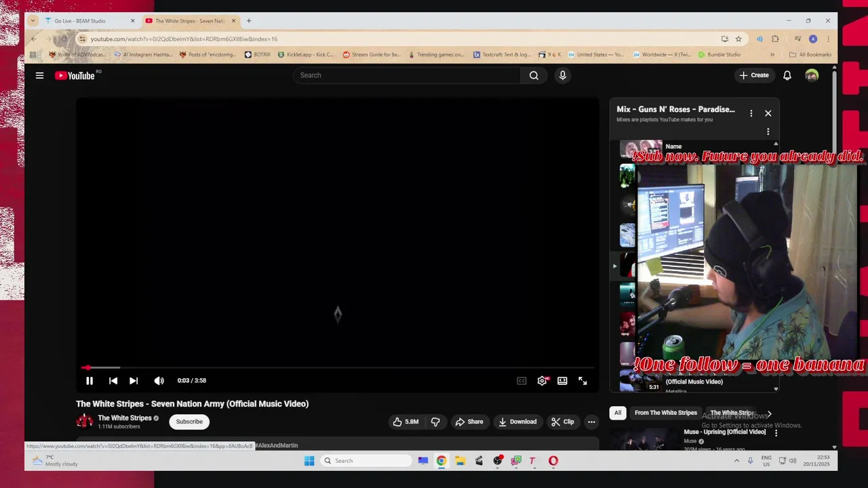The image size is (868, 488).
Task: Open Muse Uprising options menu
Action: [x=776, y=432]
